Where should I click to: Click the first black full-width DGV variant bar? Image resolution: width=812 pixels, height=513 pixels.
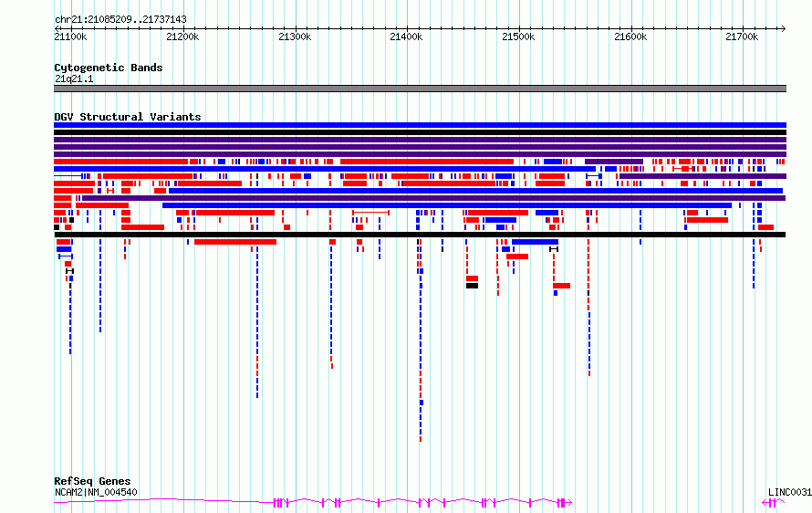420,132
